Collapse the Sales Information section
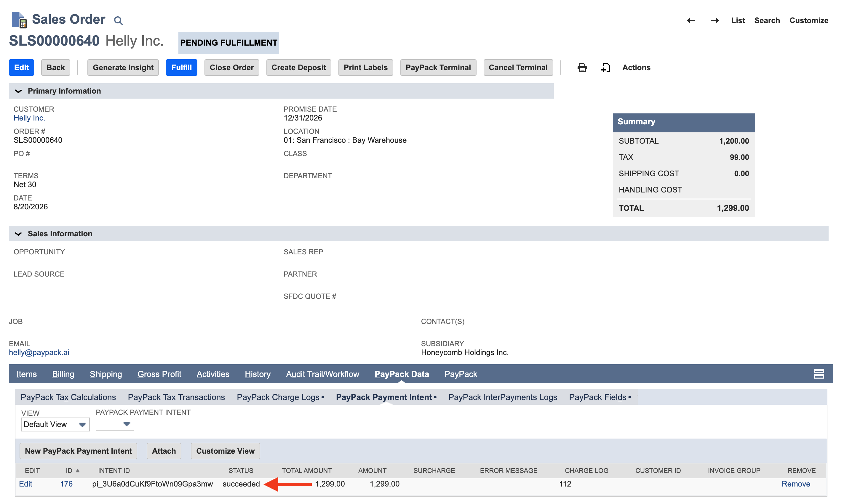844x504 pixels. click(x=18, y=234)
